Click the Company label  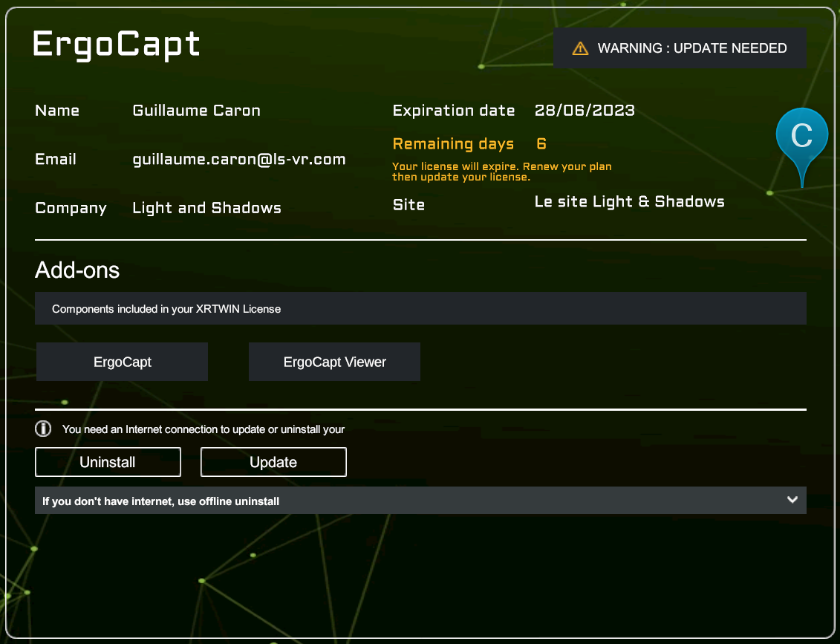(71, 209)
